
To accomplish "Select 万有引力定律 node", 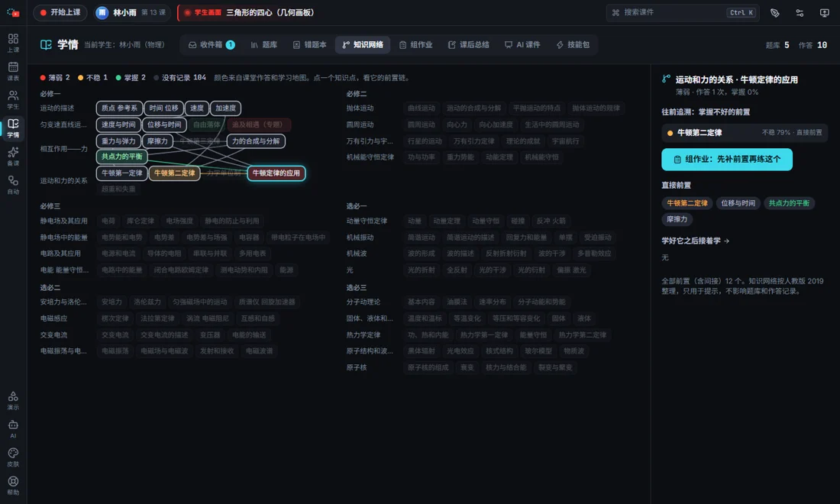I will click(474, 141).
